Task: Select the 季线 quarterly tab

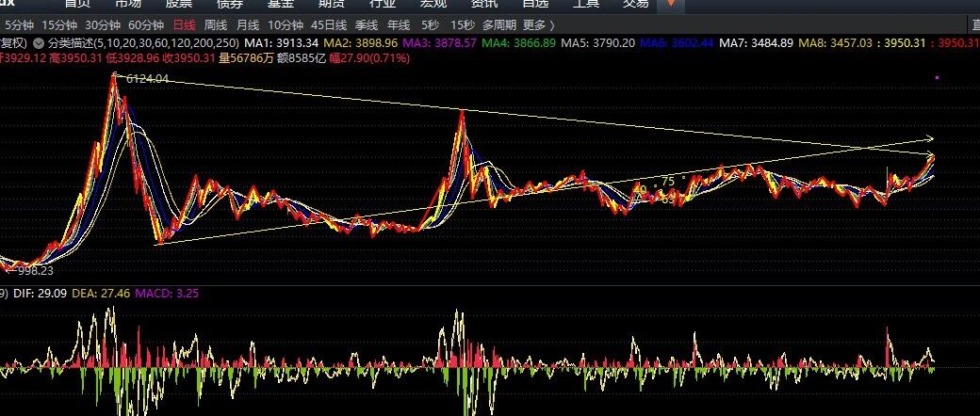Action: 367,25
